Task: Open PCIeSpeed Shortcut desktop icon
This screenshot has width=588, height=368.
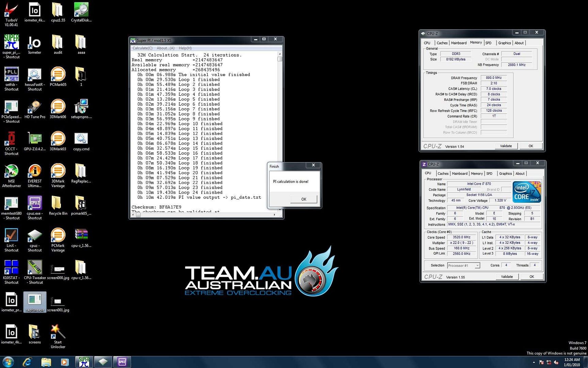Action: 11,111
